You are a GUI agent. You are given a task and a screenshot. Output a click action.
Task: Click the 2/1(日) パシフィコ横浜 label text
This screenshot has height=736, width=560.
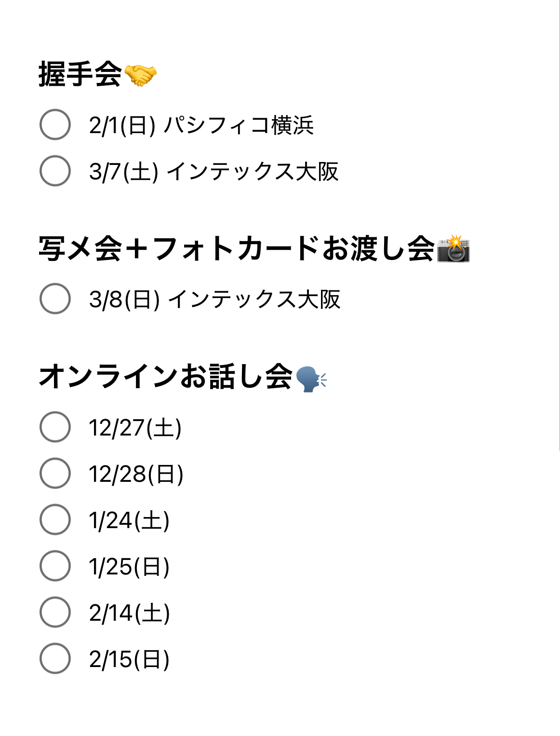[201, 125]
